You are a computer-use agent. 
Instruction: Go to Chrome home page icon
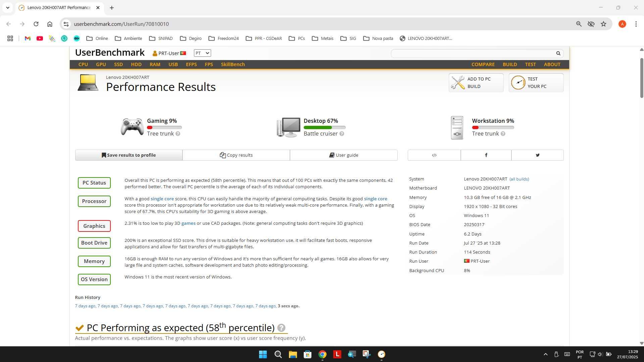coord(50,24)
